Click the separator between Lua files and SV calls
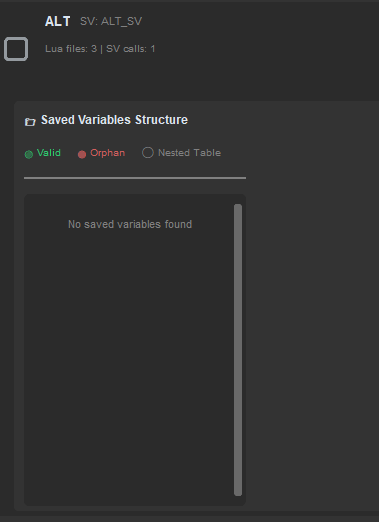379x522 pixels. coord(101,49)
